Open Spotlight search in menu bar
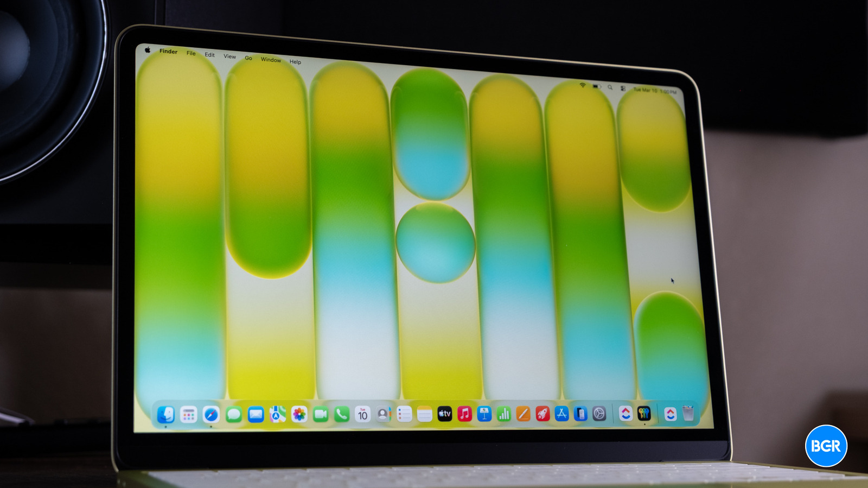The height and width of the screenshot is (488, 868). coord(610,87)
